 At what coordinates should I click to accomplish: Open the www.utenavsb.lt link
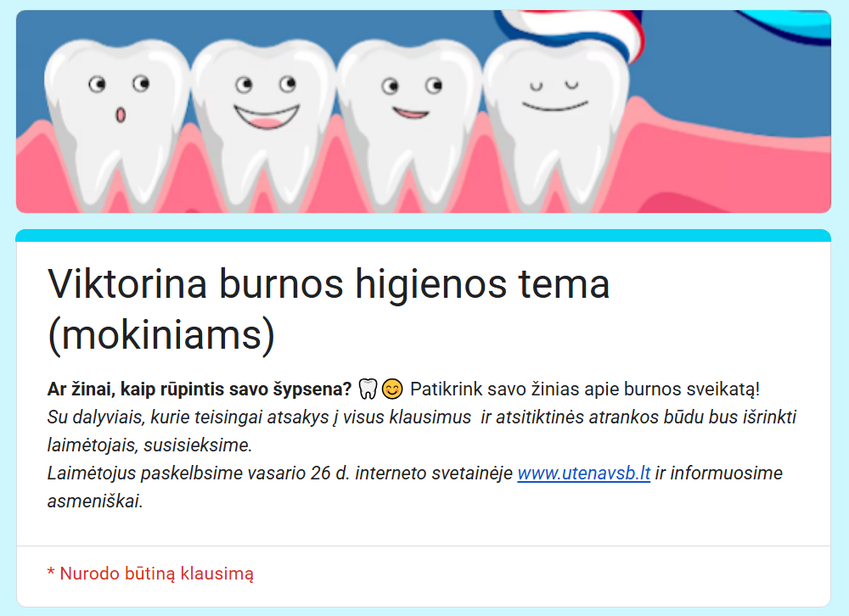tap(583, 473)
